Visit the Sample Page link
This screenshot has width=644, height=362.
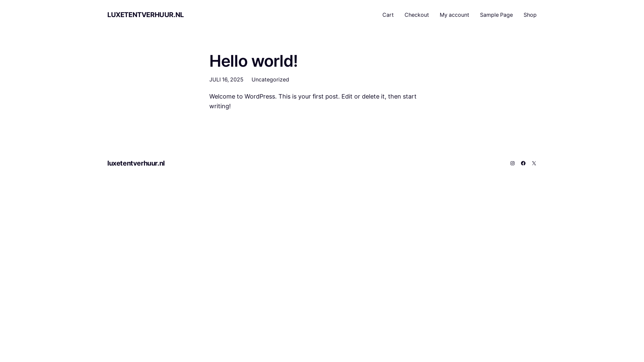496,15
